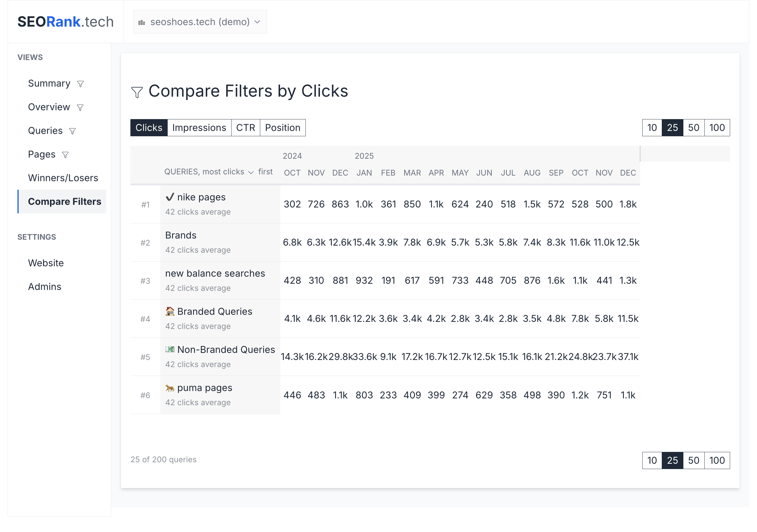Switch metric to CTR
This screenshot has height=532, width=757.
(x=245, y=128)
